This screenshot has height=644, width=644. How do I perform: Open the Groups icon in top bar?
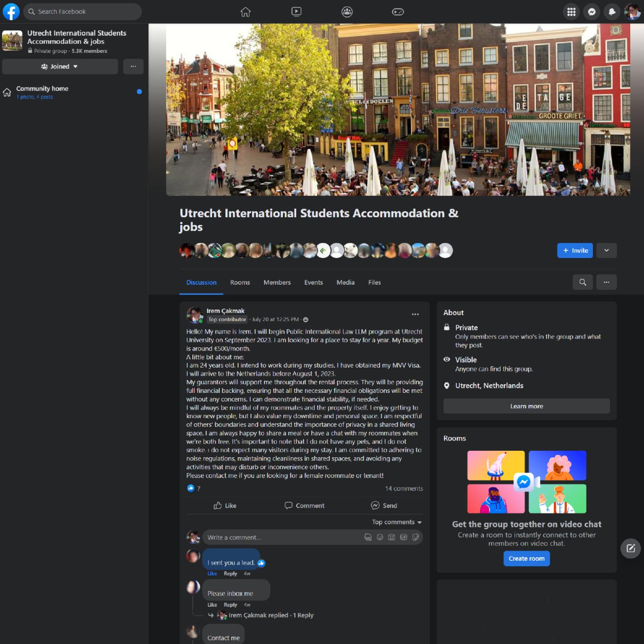[x=347, y=11]
